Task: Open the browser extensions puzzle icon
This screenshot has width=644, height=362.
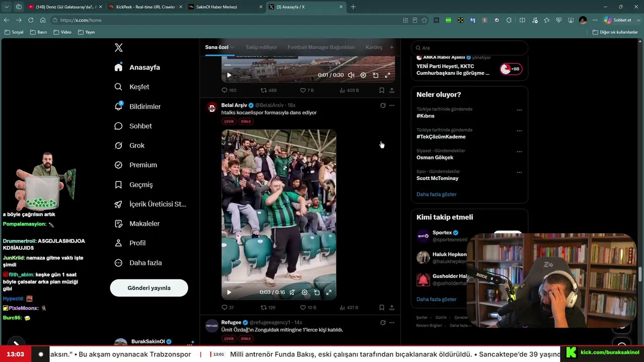Action: [x=509, y=20]
